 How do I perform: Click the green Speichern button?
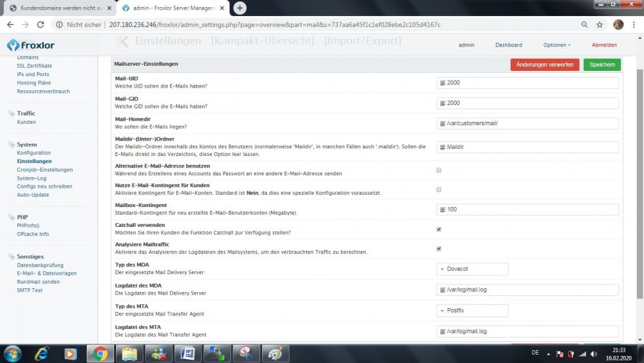pos(602,64)
